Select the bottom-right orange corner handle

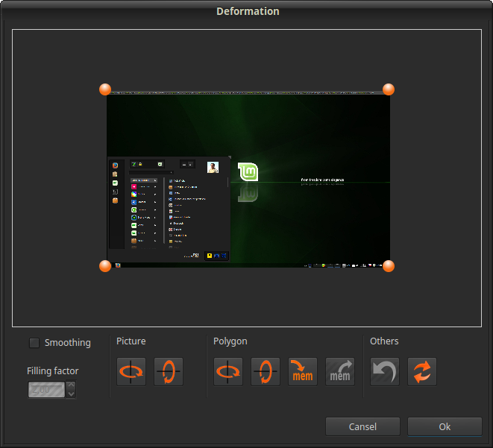coord(389,266)
